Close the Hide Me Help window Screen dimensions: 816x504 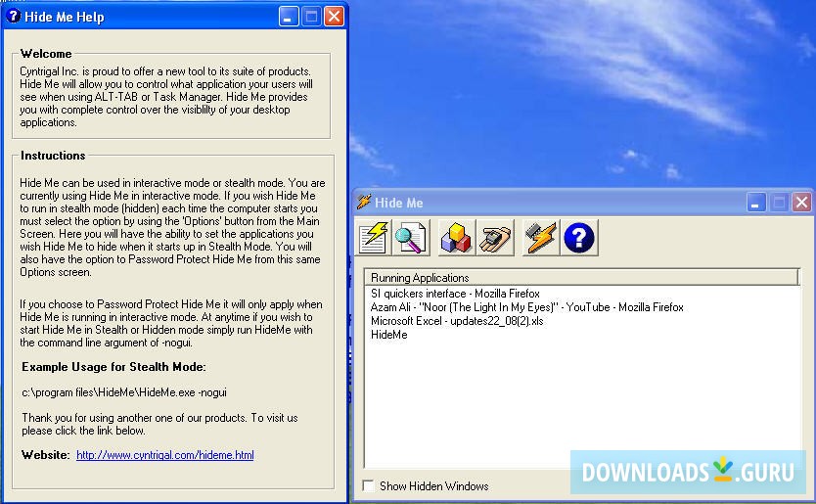coord(334,17)
